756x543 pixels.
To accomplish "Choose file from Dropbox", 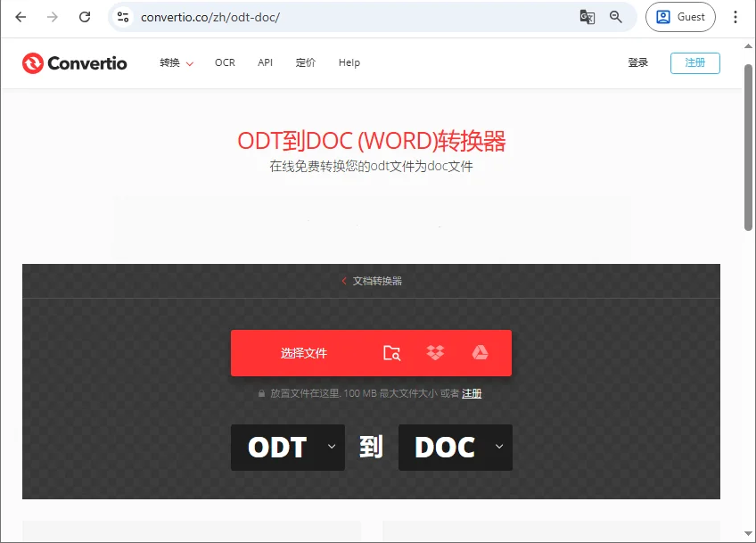I will point(437,353).
